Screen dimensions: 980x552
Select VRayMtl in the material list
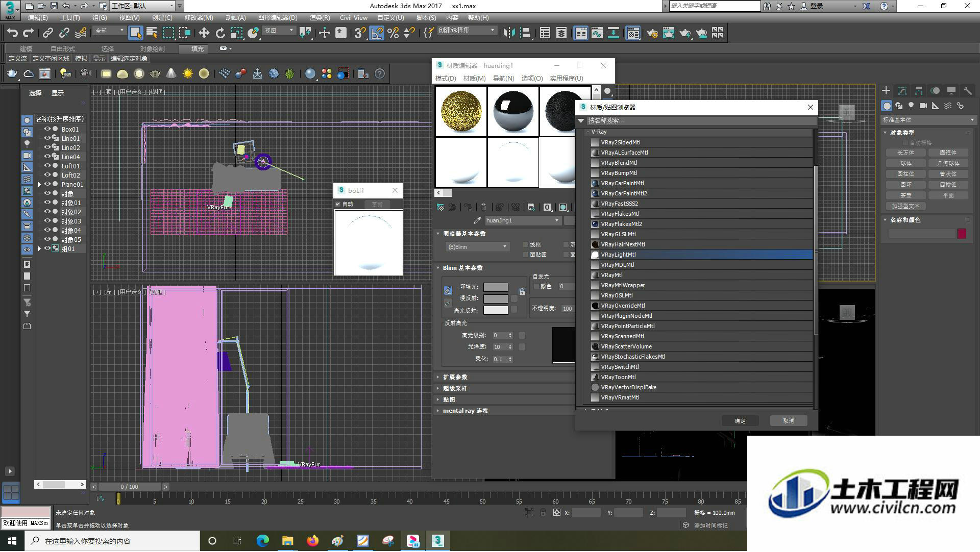click(701, 275)
